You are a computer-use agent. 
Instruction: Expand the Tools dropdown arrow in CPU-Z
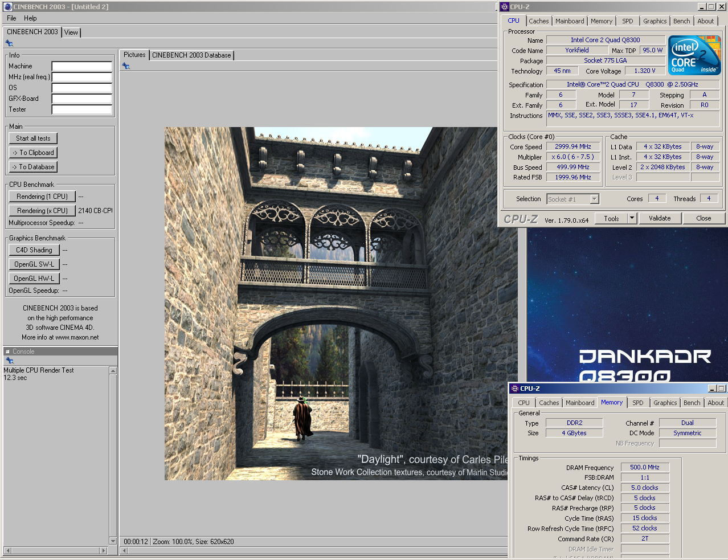point(632,218)
